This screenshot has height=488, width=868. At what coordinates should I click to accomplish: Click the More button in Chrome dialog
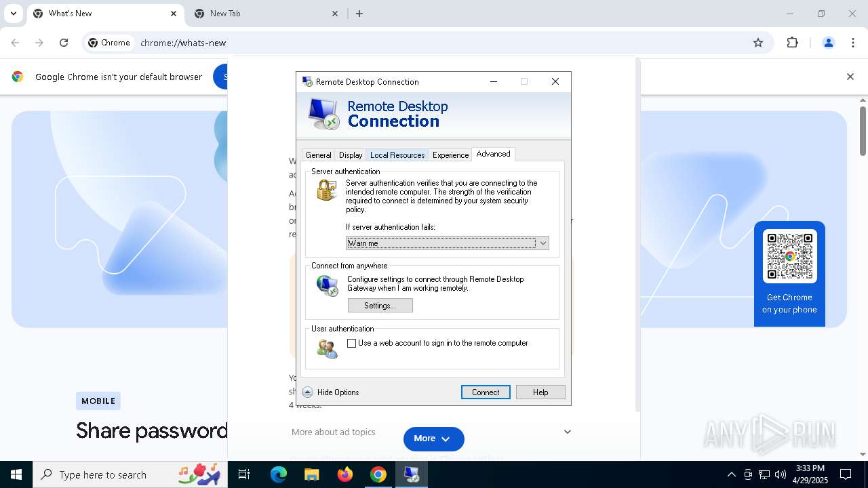(x=434, y=439)
